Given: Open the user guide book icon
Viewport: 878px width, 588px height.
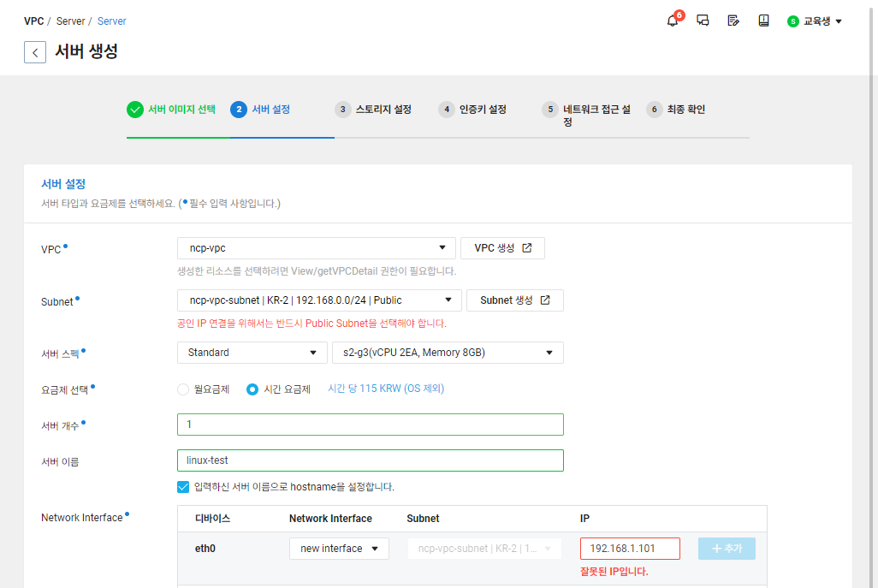Looking at the screenshot, I should point(764,21).
